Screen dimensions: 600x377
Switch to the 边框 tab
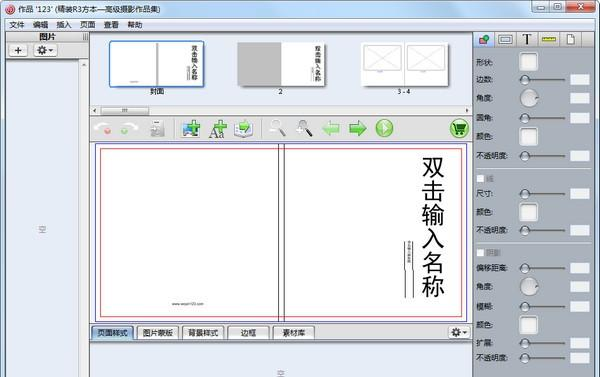tap(248, 333)
